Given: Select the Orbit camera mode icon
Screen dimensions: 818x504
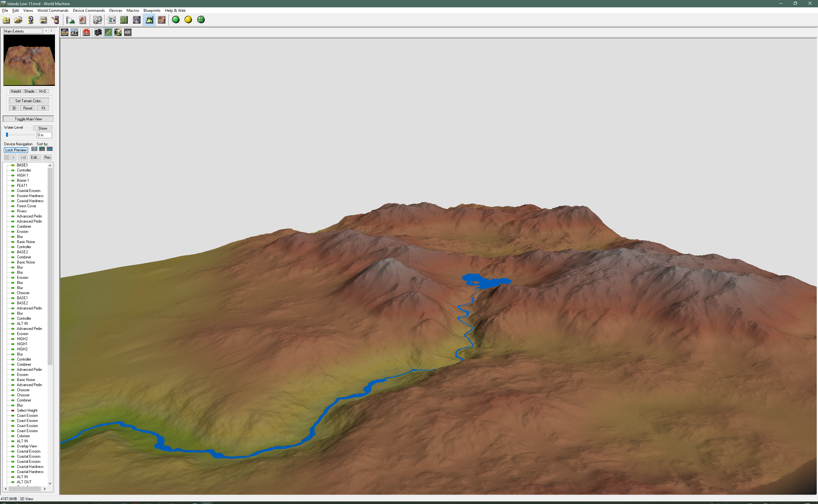Looking at the screenshot, I should [65, 32].
